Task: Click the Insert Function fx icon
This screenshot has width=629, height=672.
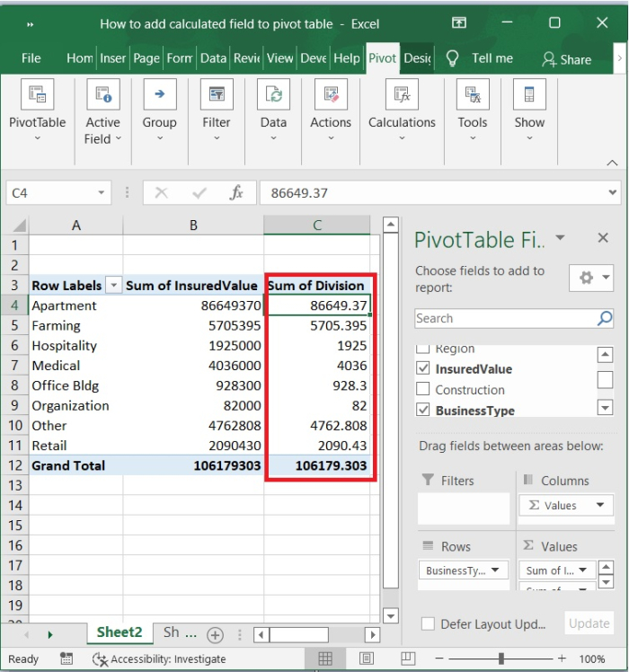Action: coord(236,193)
